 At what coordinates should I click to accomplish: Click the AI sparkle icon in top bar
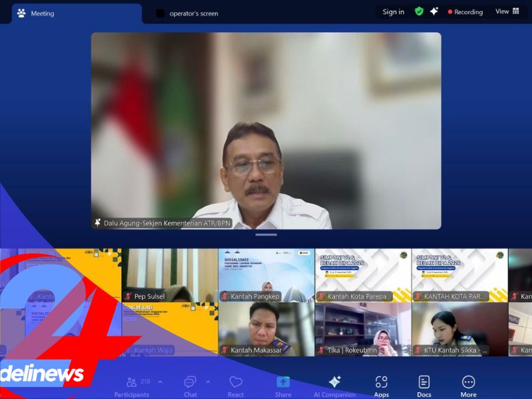434,11
